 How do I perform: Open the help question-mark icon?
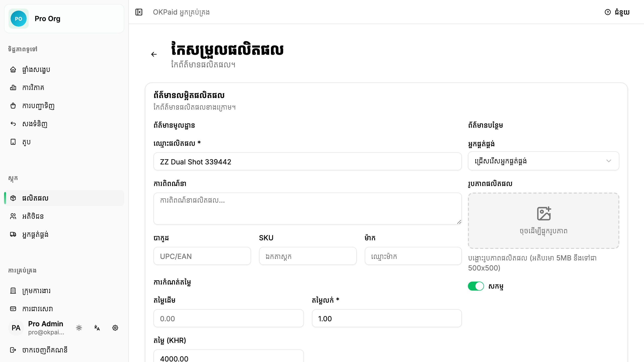point(608,12)
